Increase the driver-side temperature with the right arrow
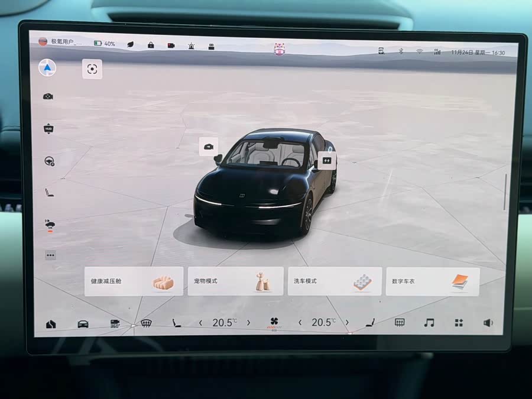This screenshot has width=532, height=399. point(248,323)
